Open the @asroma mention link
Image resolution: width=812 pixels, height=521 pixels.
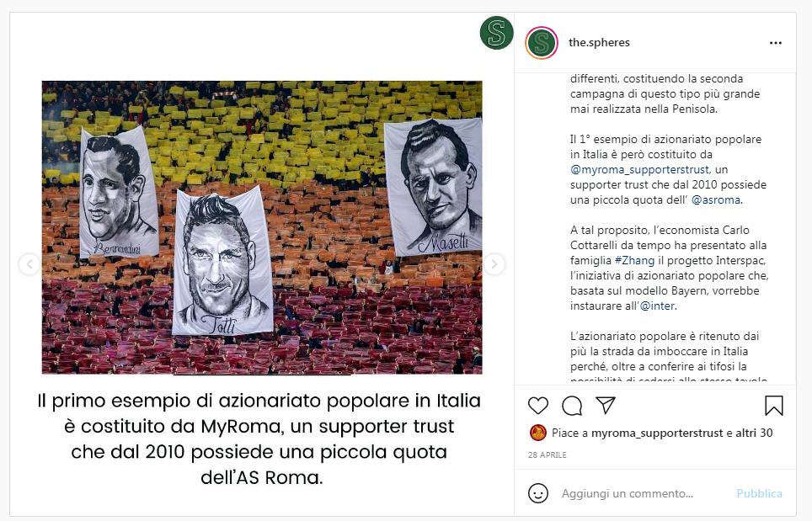[x=716, y=199]
